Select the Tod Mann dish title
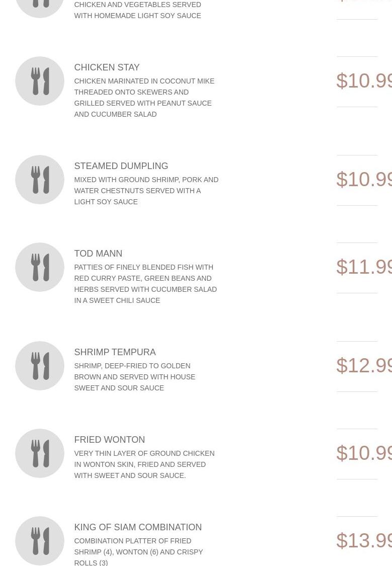 pos(98,254)
